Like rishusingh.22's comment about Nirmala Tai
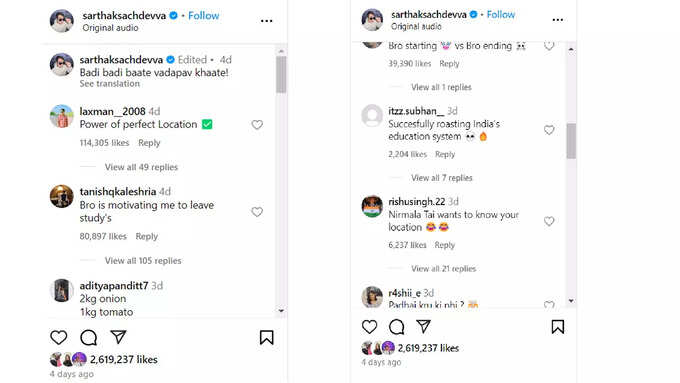Image resolution: width=680 pixels, height=383 pixels. tap(549, 221)
